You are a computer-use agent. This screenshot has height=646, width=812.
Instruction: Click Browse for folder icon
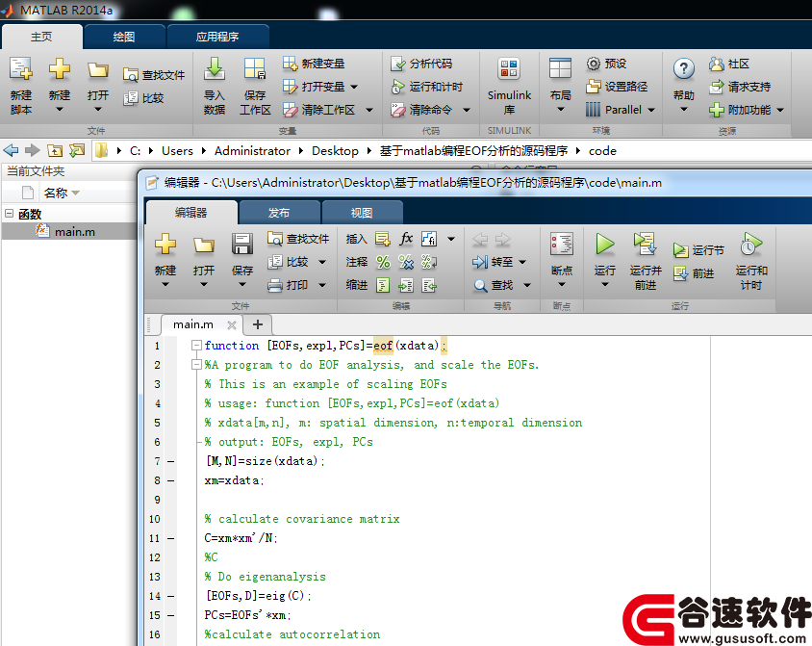[77, 151]
